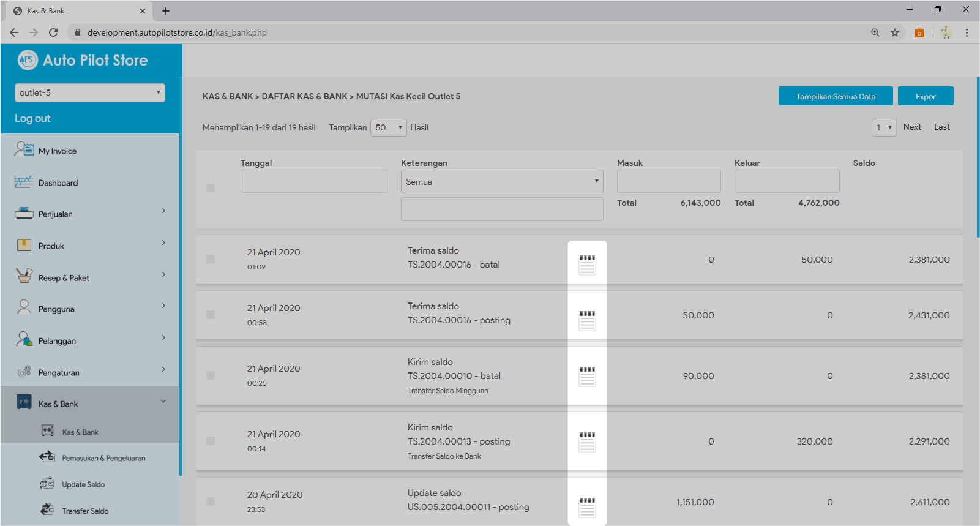Change Tampilkan results count dropdown
The image size is (980, 526).
pyautogui.click(x=389, y=127)
